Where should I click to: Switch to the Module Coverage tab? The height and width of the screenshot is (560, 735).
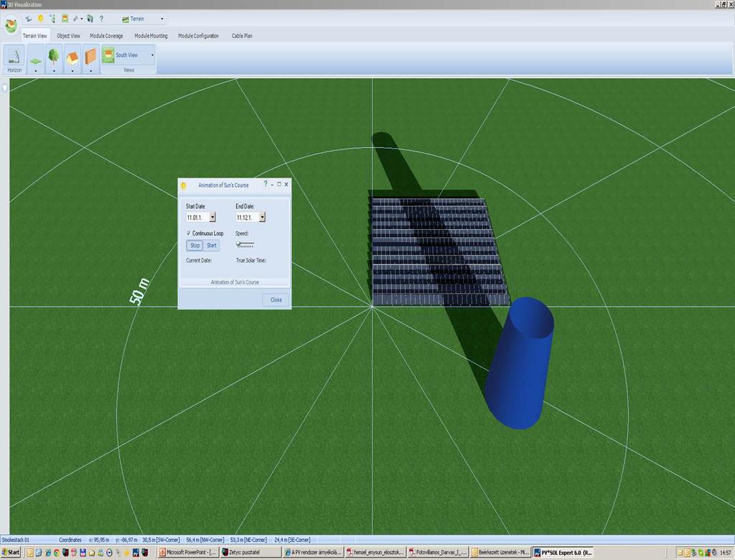click(106, 36)
